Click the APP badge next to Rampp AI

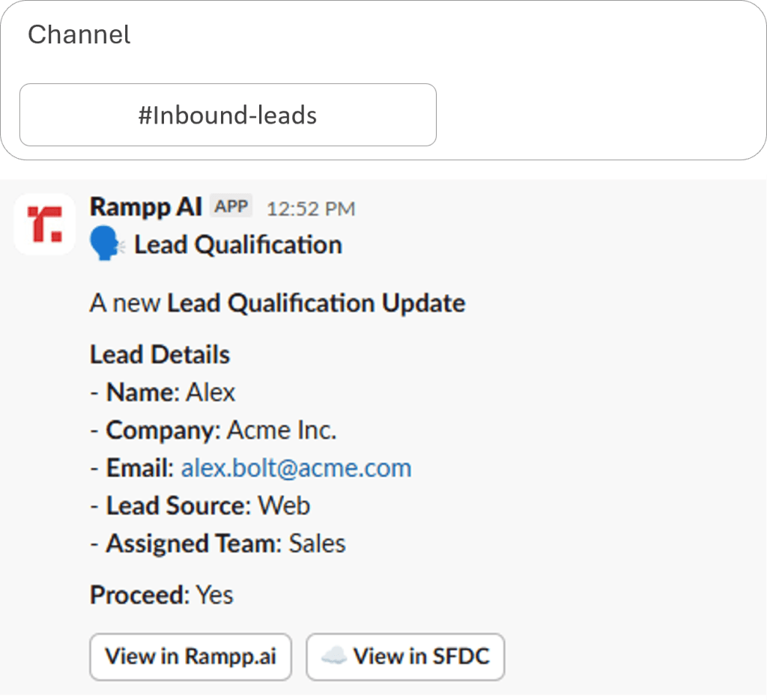click(231, 207)
